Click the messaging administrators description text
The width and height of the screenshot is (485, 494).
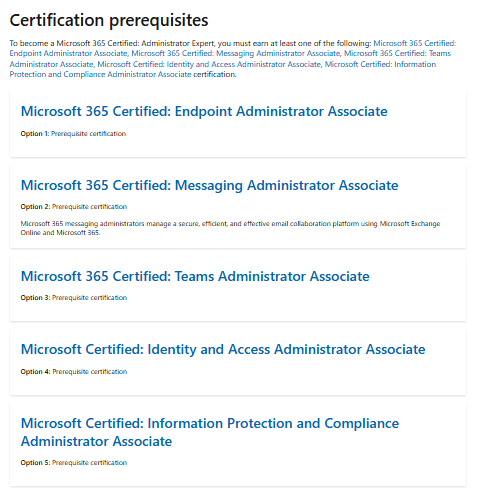230,228
